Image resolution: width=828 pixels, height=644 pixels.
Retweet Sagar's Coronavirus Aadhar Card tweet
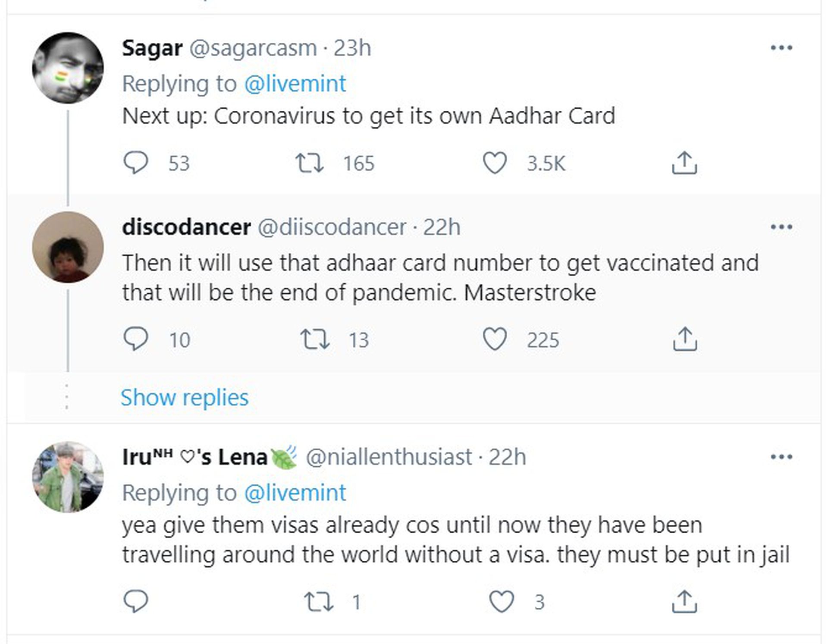[x=309, y=163]
